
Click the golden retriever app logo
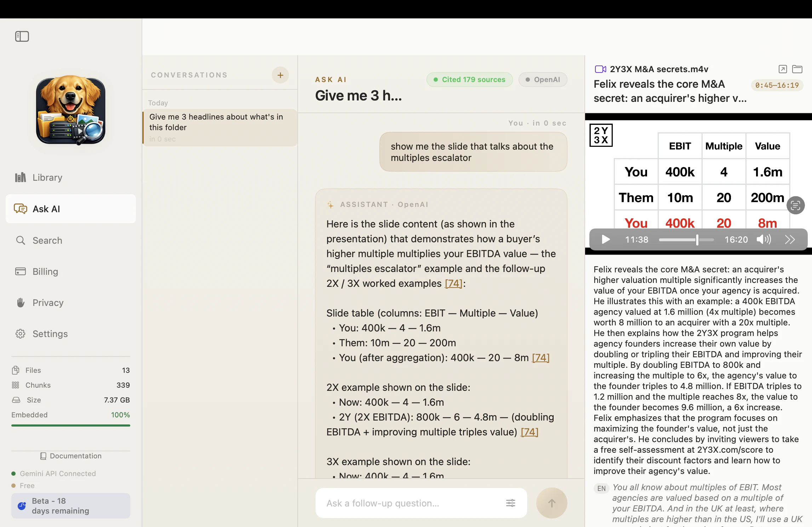point(71,110)
